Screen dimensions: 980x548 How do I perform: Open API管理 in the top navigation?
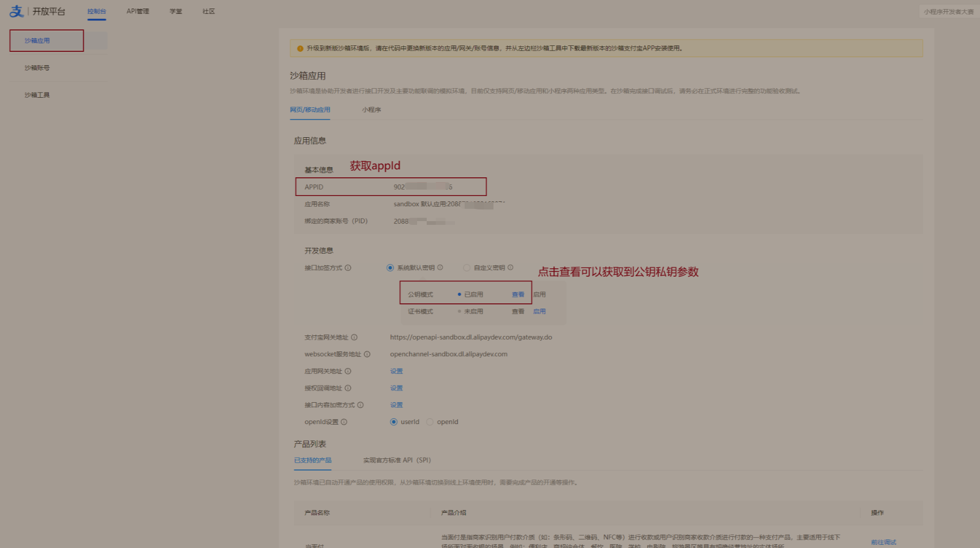[x=138, y=11]
